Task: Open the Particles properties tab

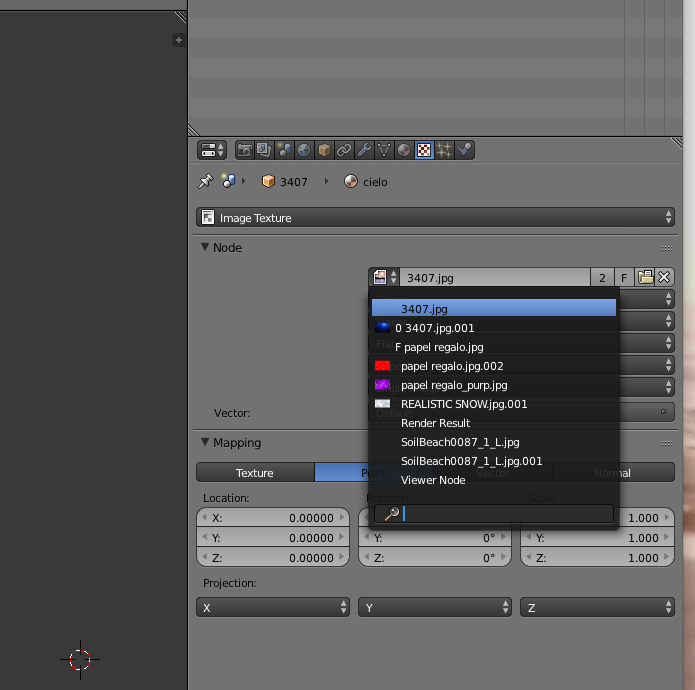Action: [x=444, y=150]
